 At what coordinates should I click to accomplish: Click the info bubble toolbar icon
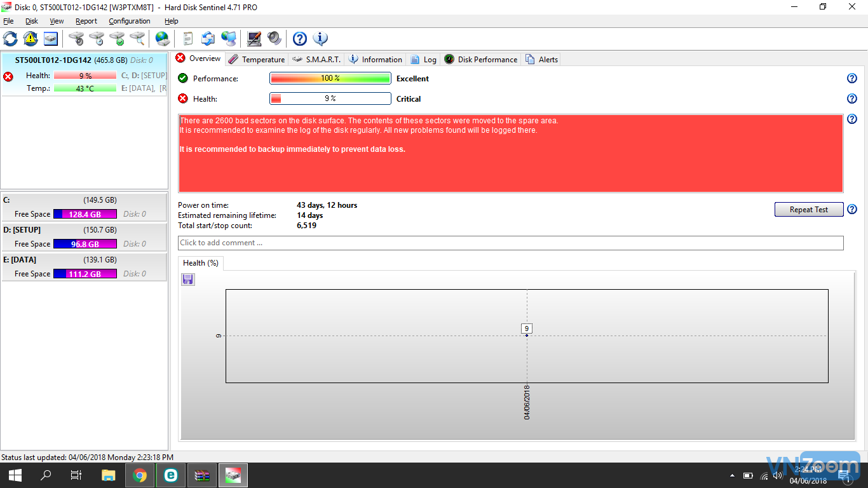(x=320, y=39)
